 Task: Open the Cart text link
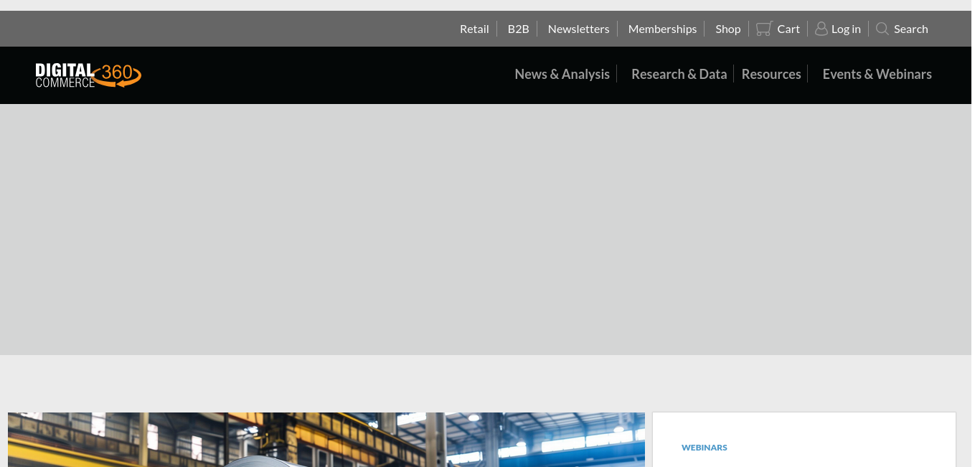coord(788,29)
